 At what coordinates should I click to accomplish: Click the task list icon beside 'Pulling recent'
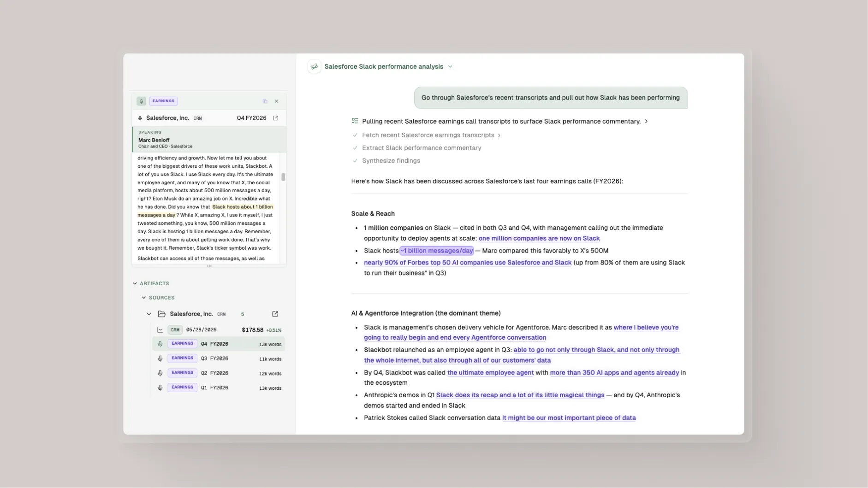click(x=355, y=121)
